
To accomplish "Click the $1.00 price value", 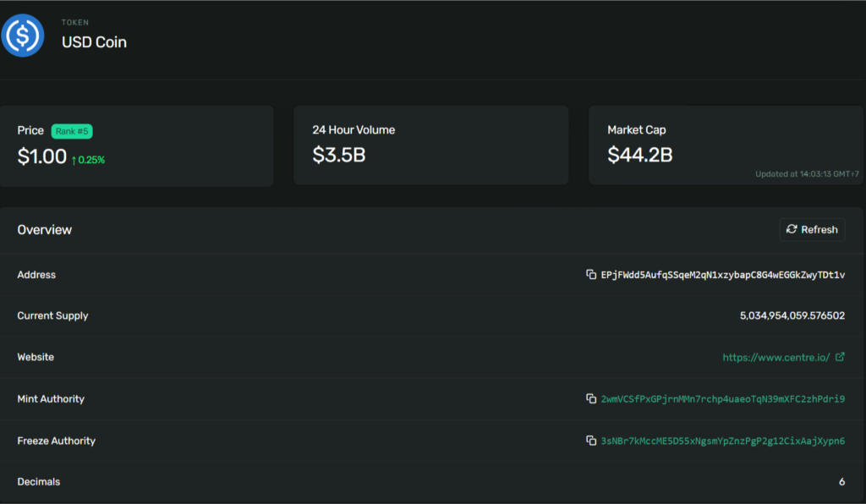I will [42, 156].
